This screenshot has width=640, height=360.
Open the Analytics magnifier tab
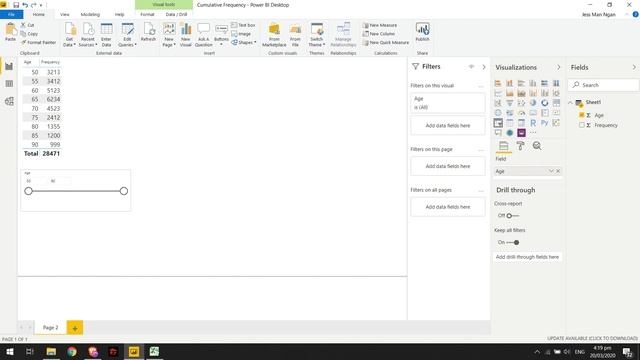[537, 146]
